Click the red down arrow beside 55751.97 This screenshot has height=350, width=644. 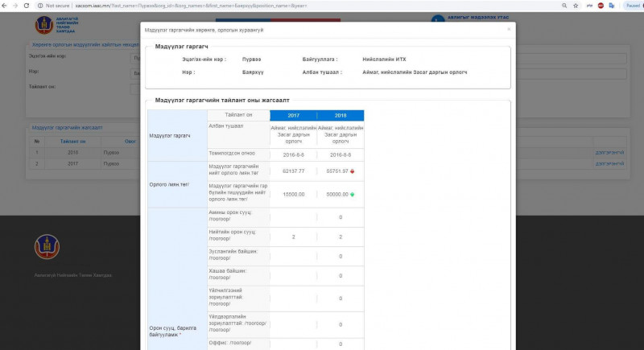pyautogui.click(x=352, y=171)
